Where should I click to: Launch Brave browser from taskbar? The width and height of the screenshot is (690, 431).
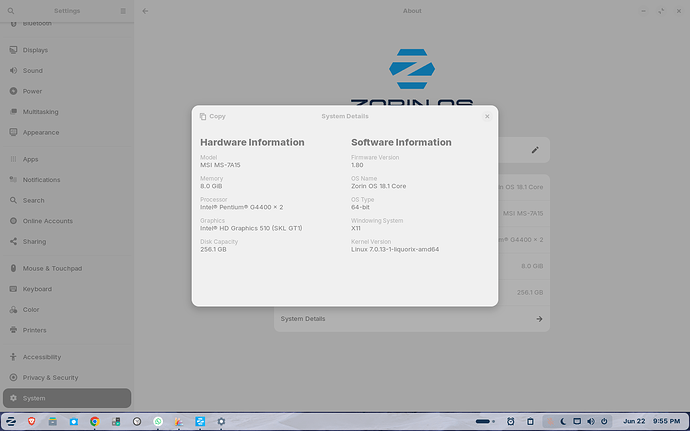coord(32,421)
